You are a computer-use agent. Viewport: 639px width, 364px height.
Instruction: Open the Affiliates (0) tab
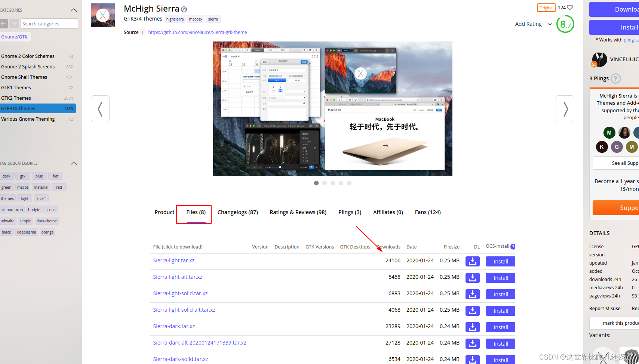388,212
